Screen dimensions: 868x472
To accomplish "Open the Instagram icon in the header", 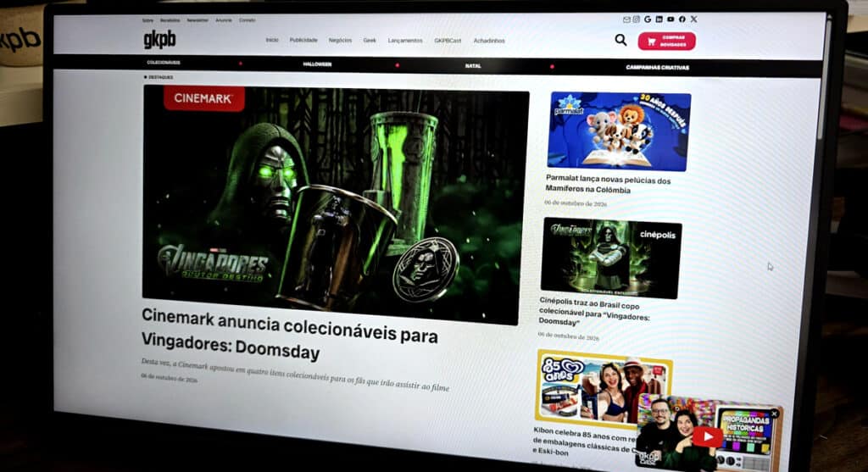I will coord(636,19).
